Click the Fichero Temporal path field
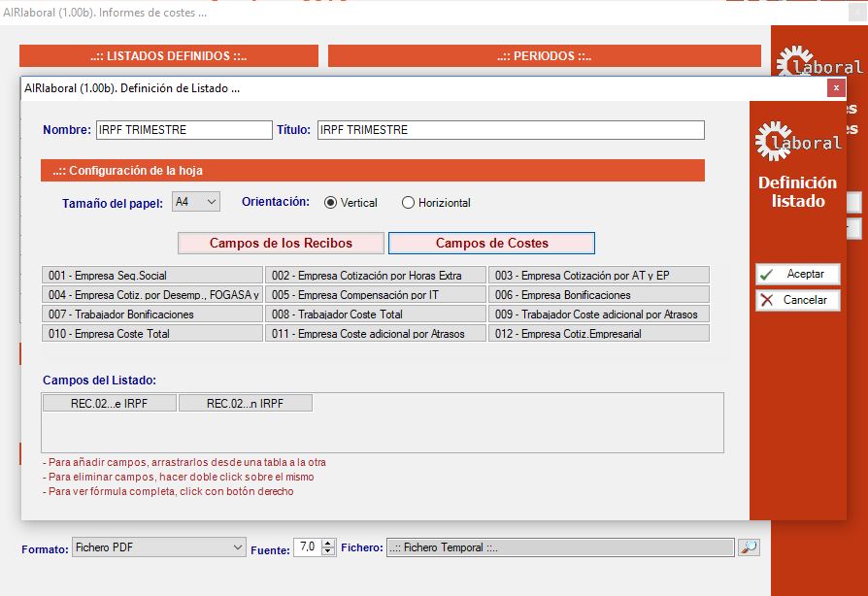Viewport: 868px width, 596px height. (559, 547)
